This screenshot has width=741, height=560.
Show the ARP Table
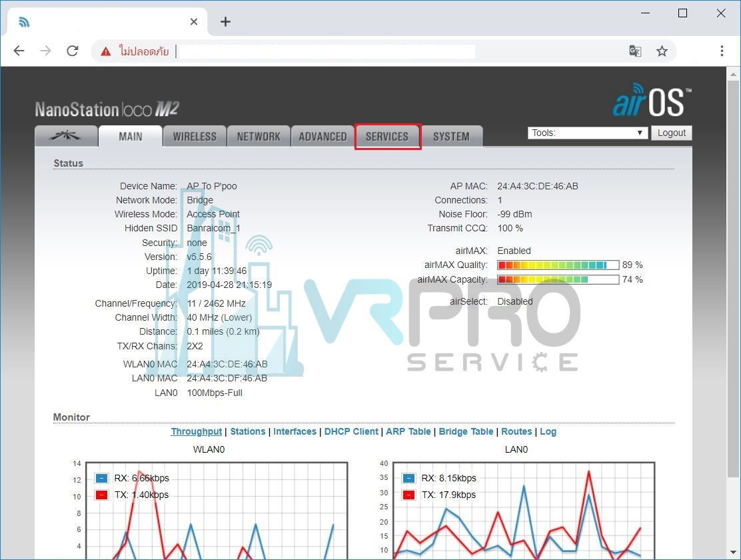(x=408, y=431)
